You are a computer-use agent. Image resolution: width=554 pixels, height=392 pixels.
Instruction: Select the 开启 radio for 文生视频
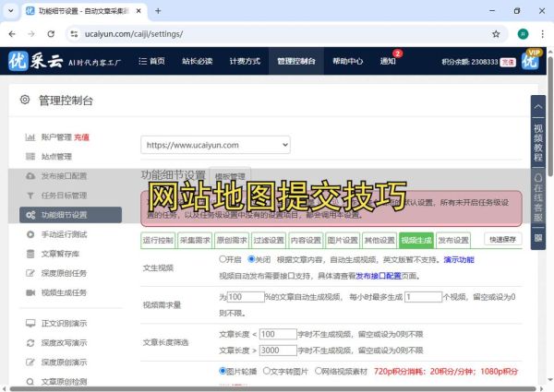point(223,260)
